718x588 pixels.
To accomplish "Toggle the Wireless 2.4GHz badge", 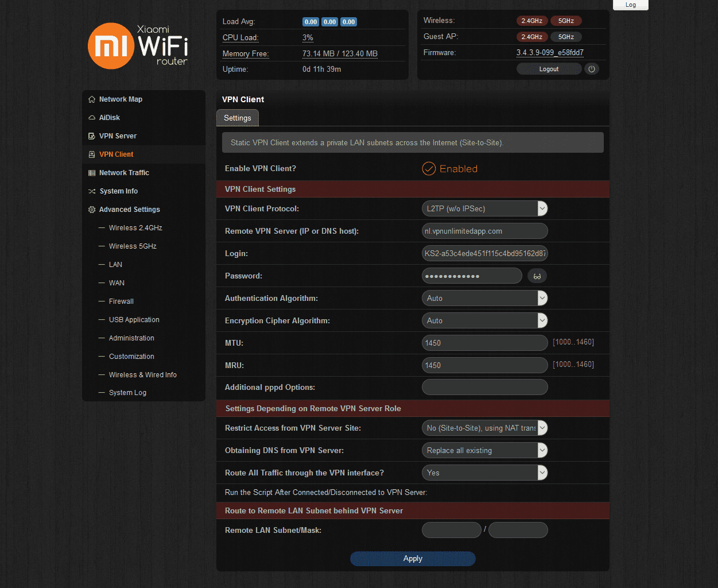I will (531, 20).
